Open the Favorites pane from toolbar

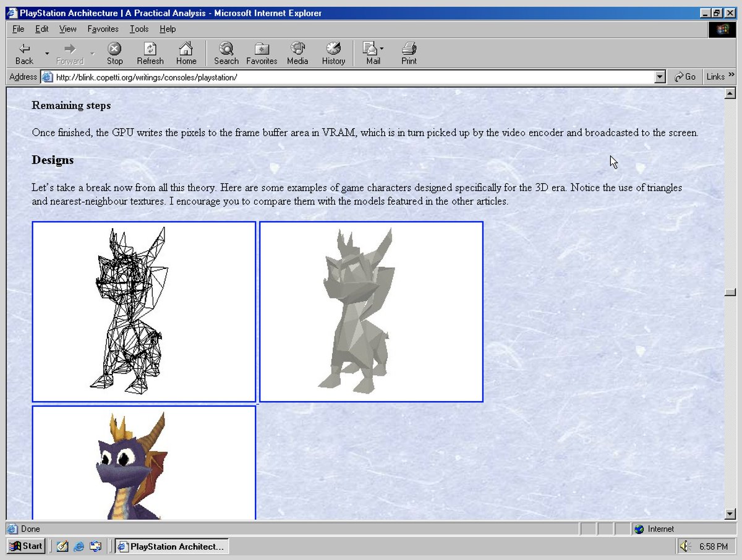coord(262,54)
